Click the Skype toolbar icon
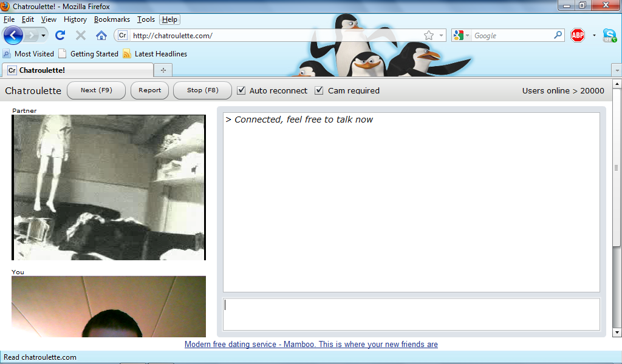The image size is (622, 364). coord(610,35)
